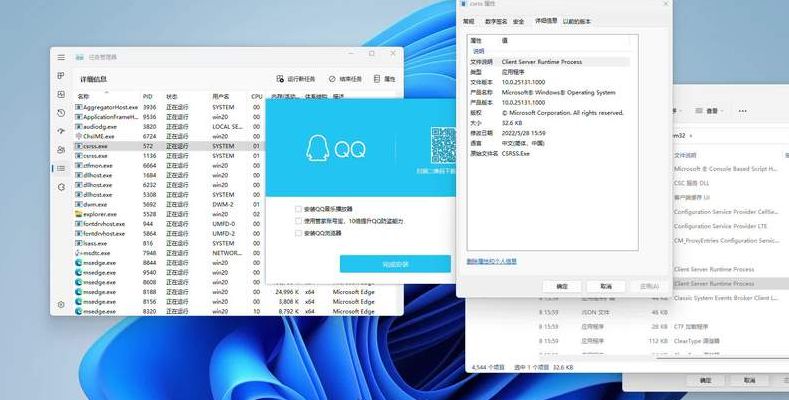
Task: Select 文件说明 row in properties details list
Action: [x=549, y=62]
